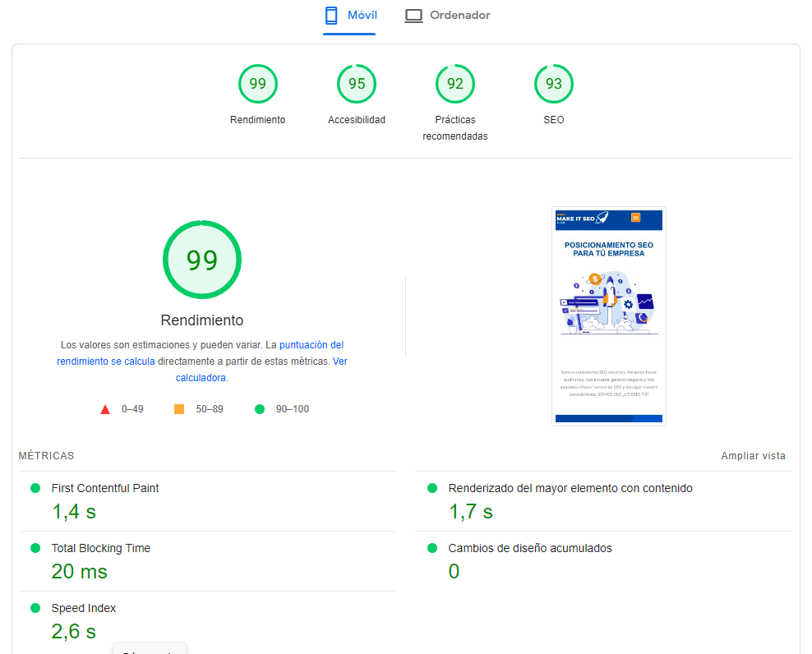The width and height of the screenshot is (812, 654).
Task: Select the Accesibilidad 95 score gauge
Action: pyautogui.click(x=356, y=84)
